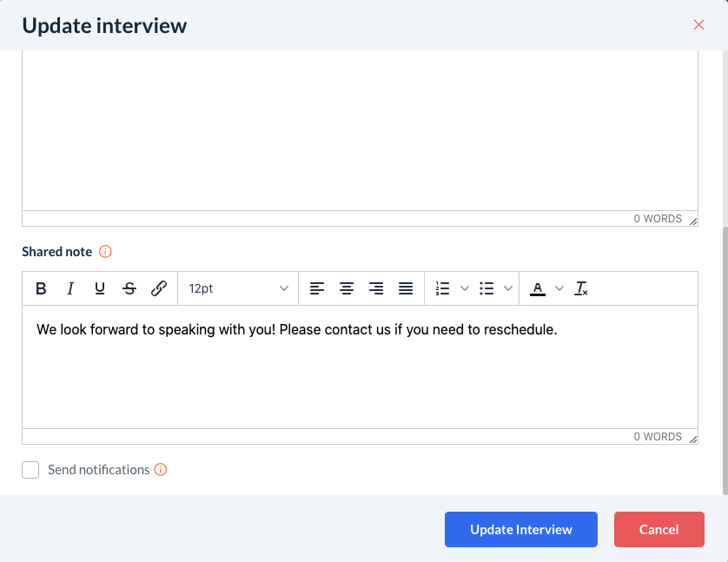
Task: Align text to the left
Action: [x=317, y=288]
